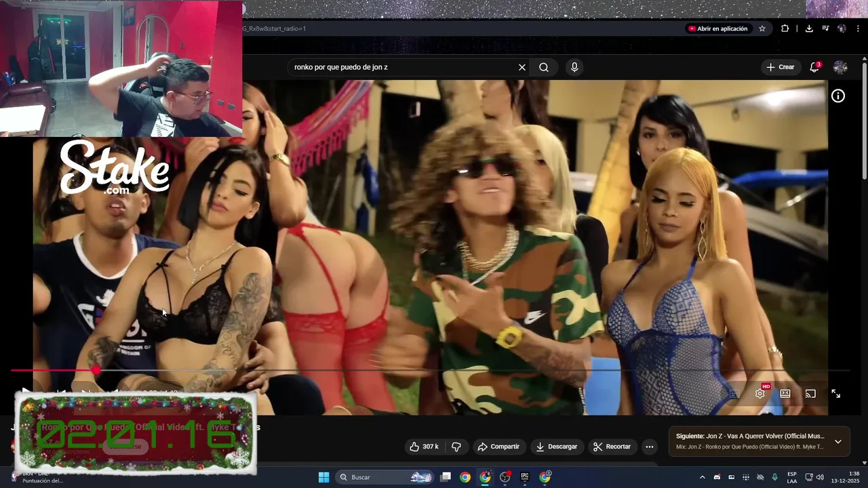
Task: Dislike the video
Action: [456, 447]
